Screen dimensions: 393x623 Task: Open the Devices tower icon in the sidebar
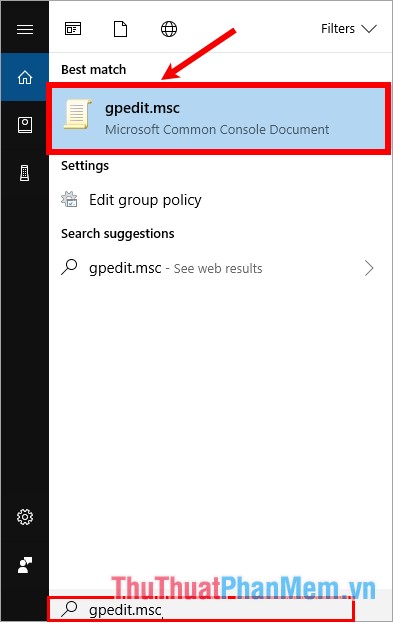click(x=25, y=173)
